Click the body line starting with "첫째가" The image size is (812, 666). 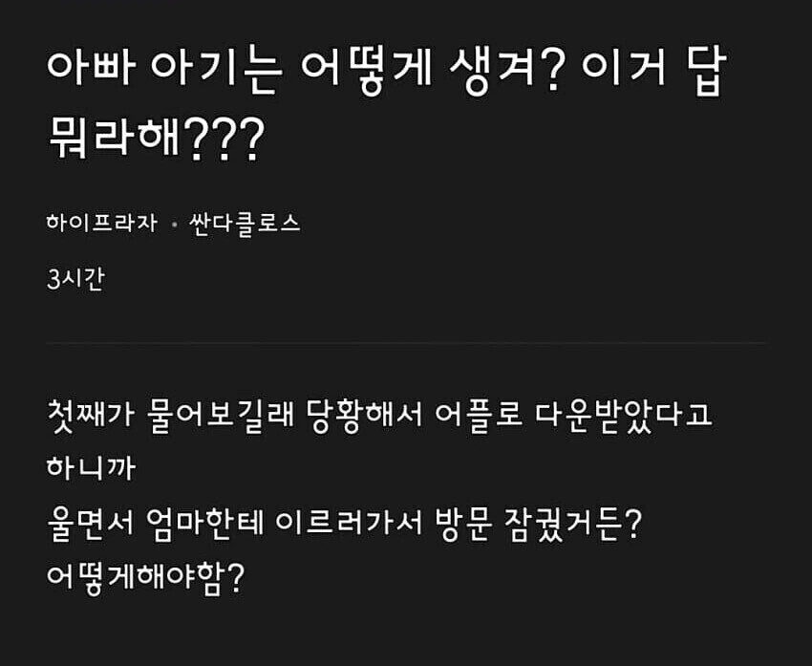[x=380, y=417]
